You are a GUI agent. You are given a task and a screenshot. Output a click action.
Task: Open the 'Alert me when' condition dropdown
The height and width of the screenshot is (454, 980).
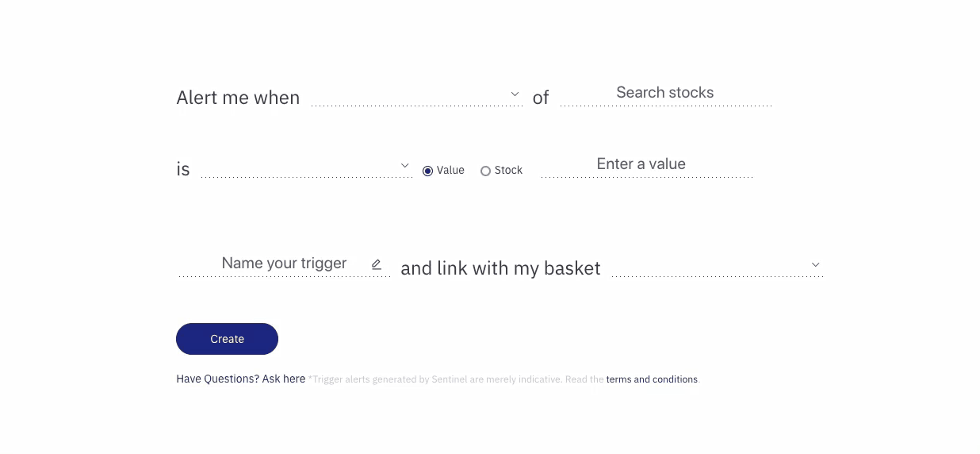[x=412, y=96]
